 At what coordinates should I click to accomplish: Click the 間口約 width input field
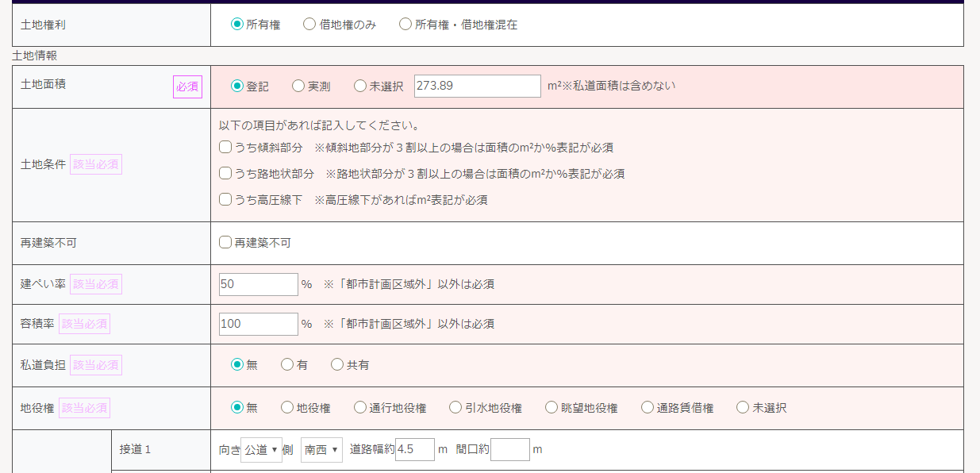click(x=509, y=450)
